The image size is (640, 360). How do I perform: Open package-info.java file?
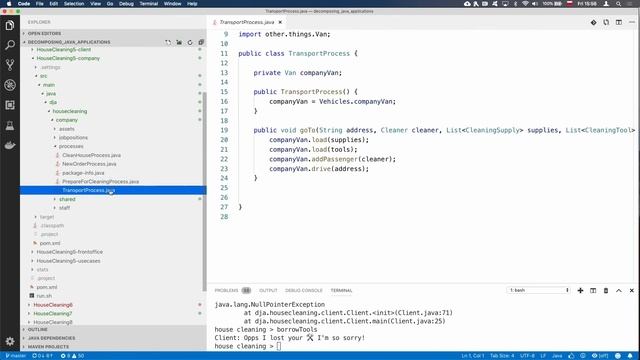pos(83,173)
